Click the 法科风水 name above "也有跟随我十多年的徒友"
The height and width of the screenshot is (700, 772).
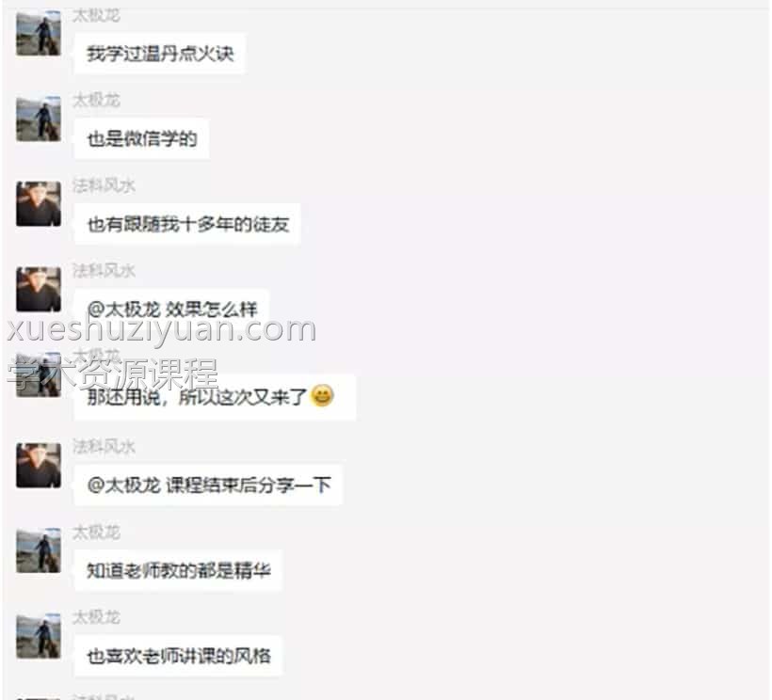click(104, 185)
